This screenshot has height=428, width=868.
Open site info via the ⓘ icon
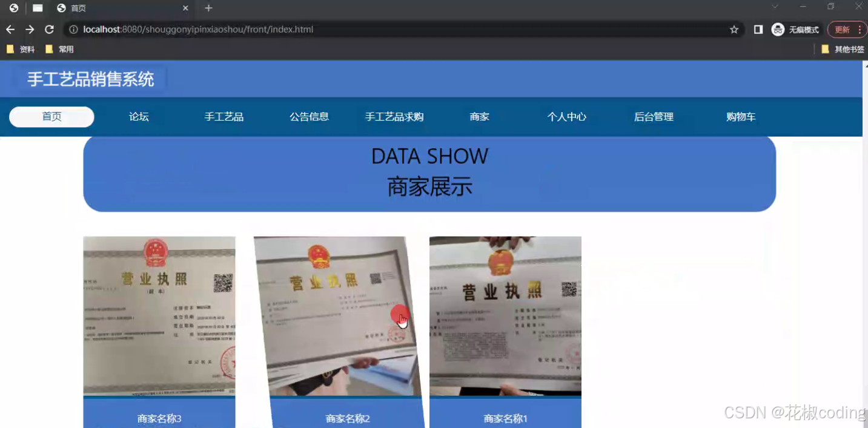pyautogui.click(x=73, y=29)
